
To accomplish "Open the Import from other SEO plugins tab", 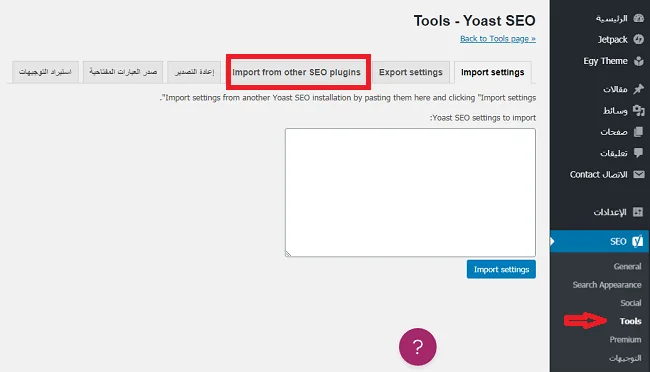I will tap(296, 72).
